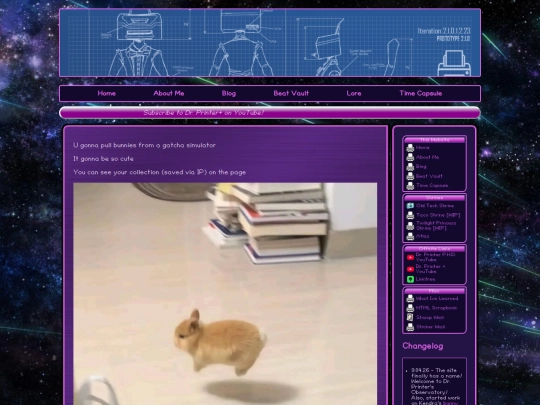This screenshot has width=540, height=405.
Task: Click the printer icon beside HTML Scrapbook
Action: point(410,308)
